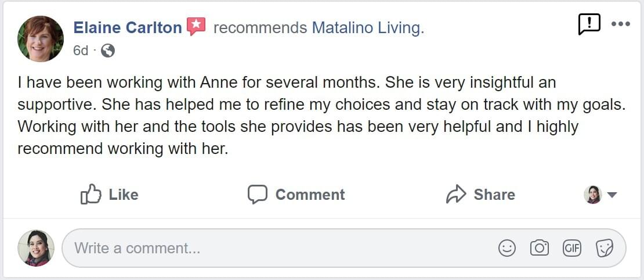
Task: Open the three-dots post options menu
Action: [620, 24]
